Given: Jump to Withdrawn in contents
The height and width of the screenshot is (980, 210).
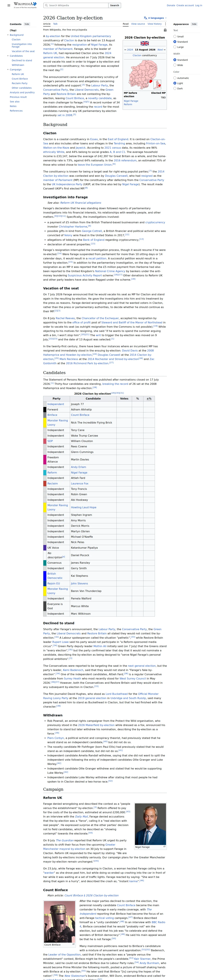Looking at the screenshot, I should pyautogui.click(x=18, y=65).
